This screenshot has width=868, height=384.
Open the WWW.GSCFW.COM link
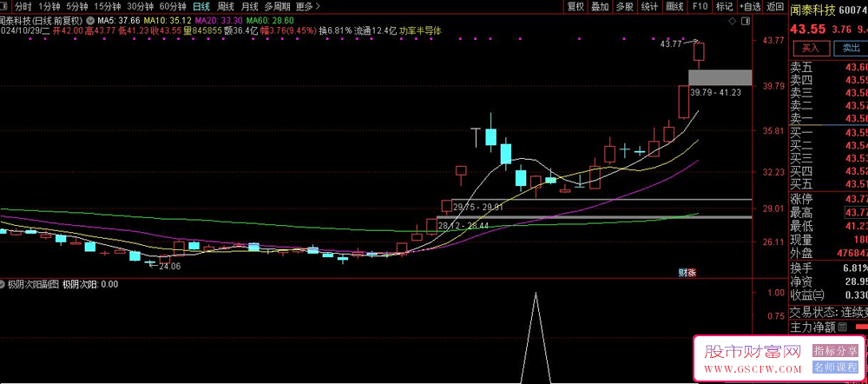[753, 369]
